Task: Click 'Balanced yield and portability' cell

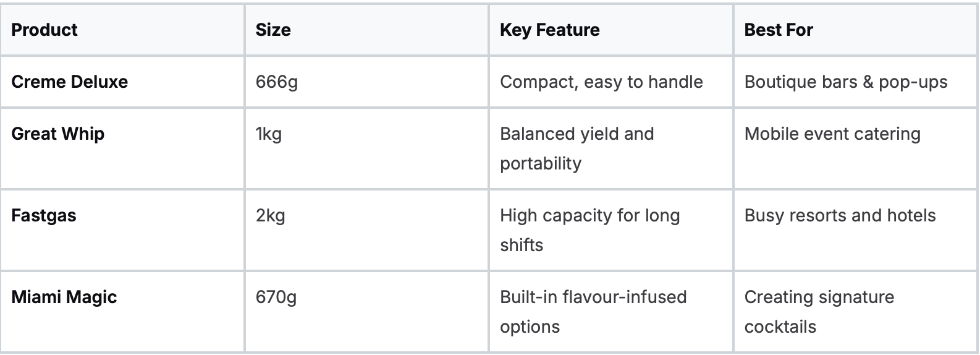Action: (x=577, y=148)
